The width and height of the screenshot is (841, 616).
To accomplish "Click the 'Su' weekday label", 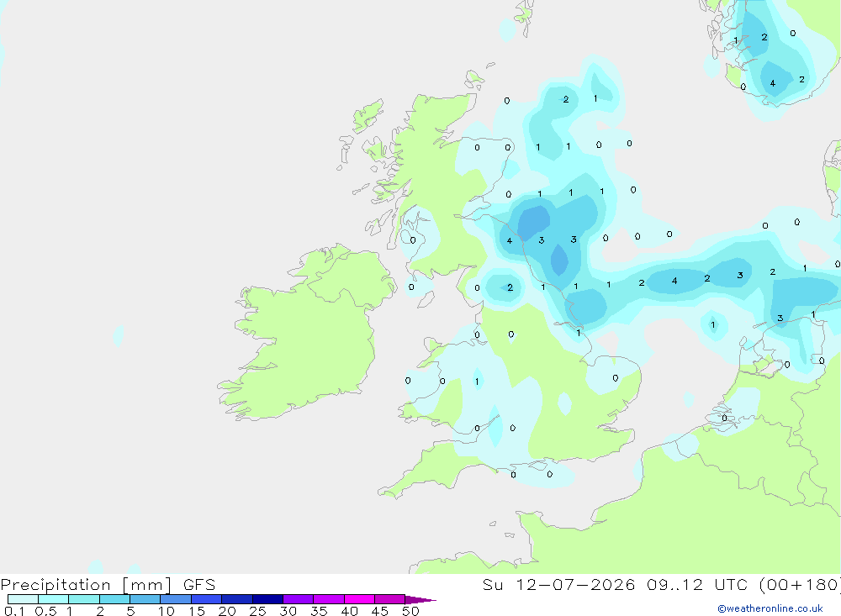I will tap(493, 584).
